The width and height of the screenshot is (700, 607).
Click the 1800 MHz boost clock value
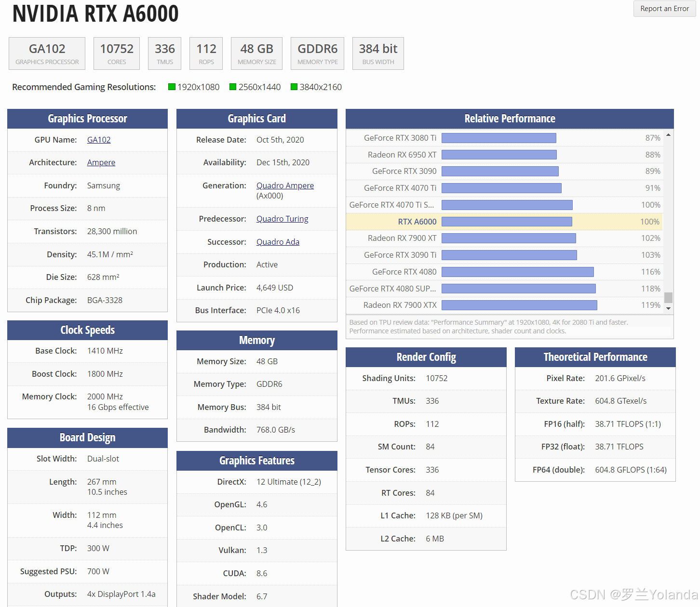coord(105,374)
